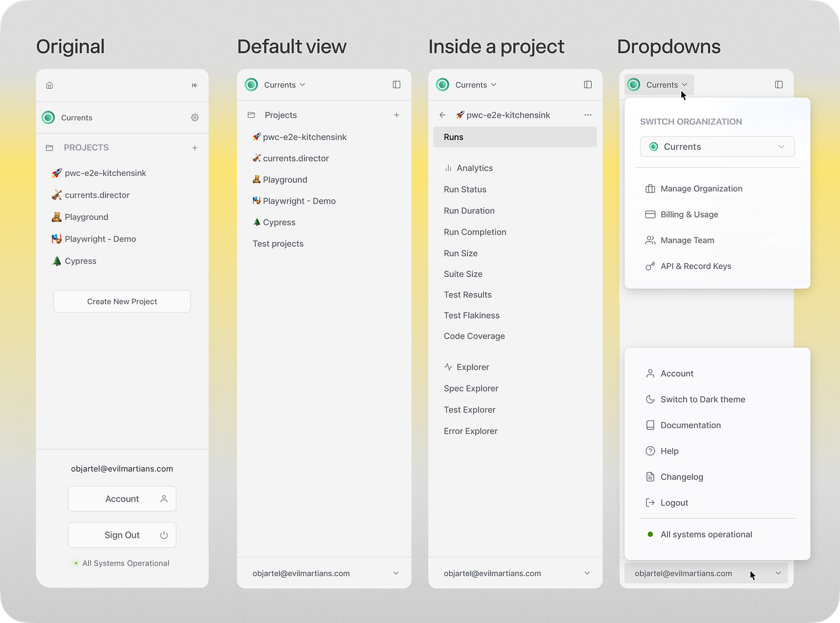Click the home icon in Original panel
Viewport: 840px width, 623px height.
50,85
